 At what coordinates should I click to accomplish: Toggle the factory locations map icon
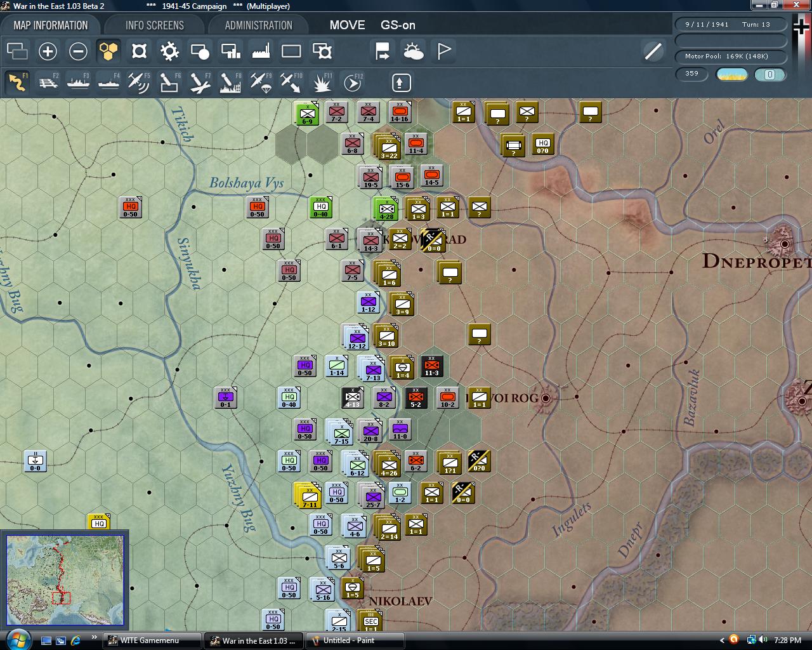coord(261,51)
